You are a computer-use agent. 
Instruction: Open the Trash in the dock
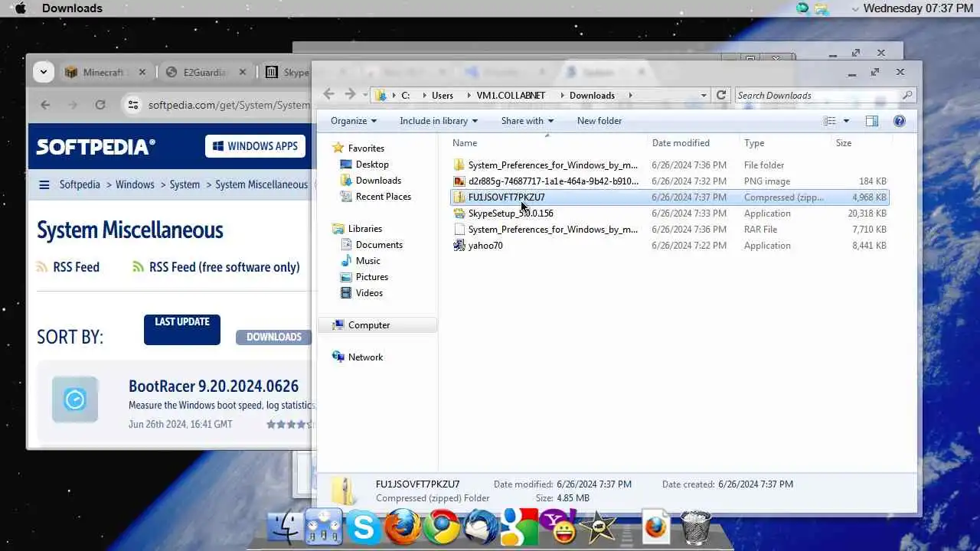click(x=695, y=527)
